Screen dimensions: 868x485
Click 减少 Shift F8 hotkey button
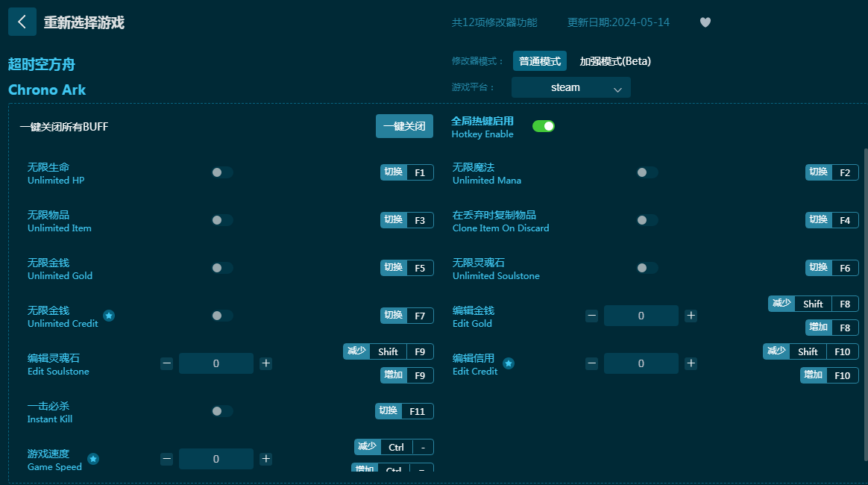click(814, 304)
